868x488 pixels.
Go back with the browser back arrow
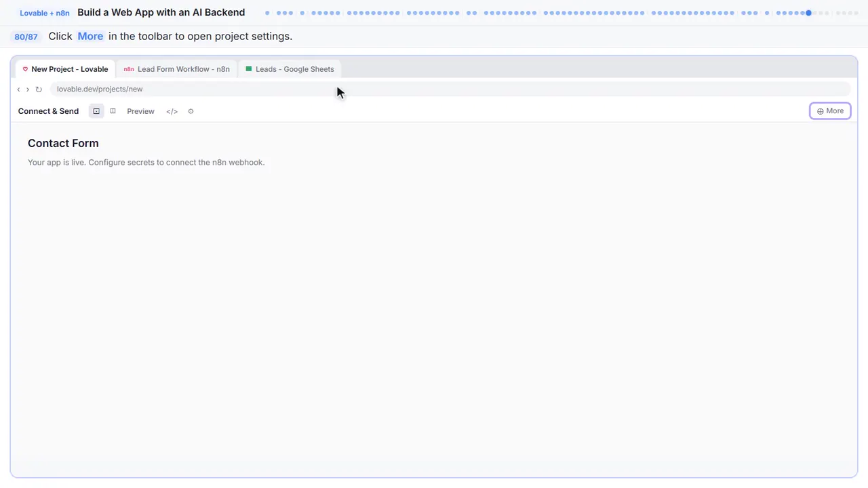pyautogui.click(x=18, y=89)
